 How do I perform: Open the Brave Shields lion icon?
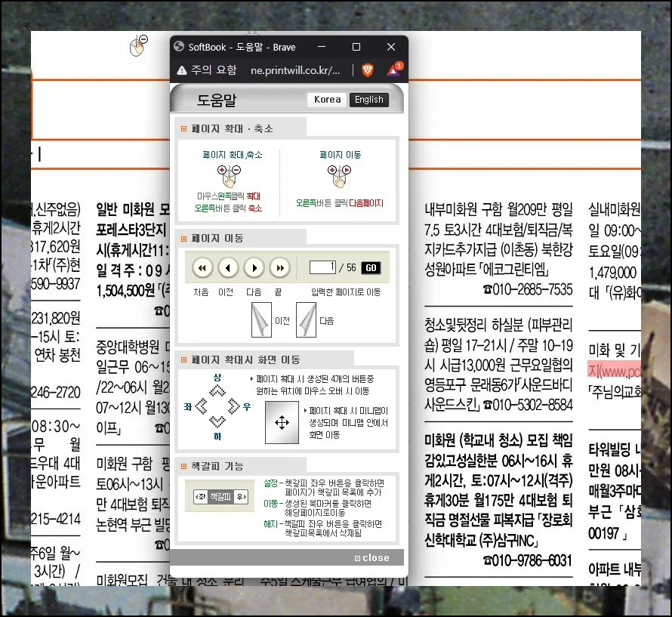pos(367,70)
